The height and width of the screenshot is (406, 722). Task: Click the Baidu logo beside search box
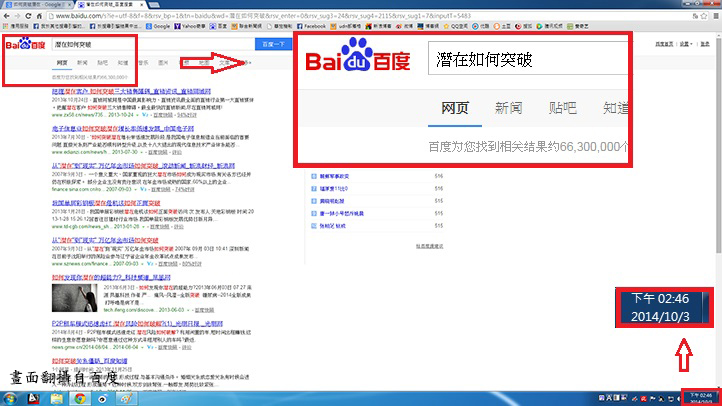pyautogui.click(x=25, y=44)
